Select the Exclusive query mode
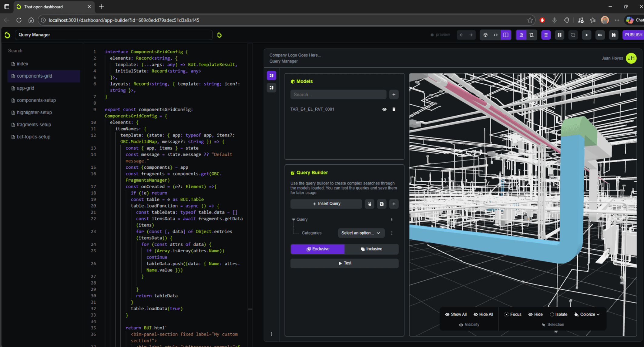This screenshot has height=347, width=644. point(317,249)
